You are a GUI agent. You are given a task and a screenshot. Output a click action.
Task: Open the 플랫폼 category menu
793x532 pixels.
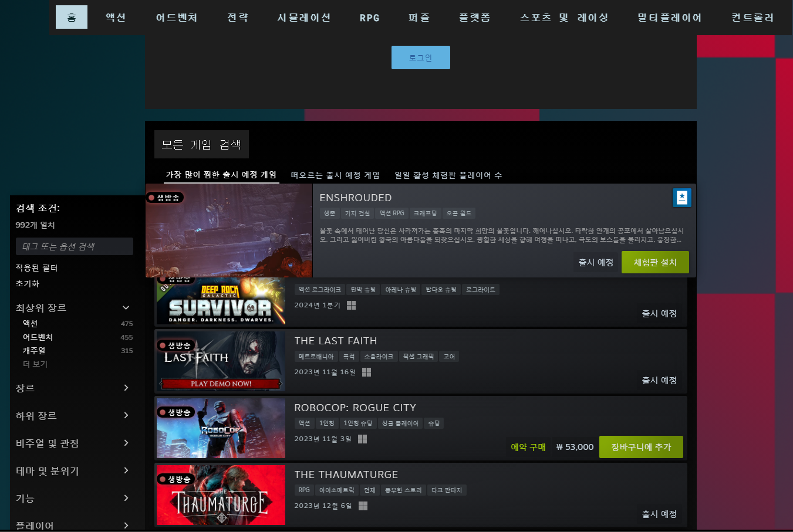pos(475,17)
